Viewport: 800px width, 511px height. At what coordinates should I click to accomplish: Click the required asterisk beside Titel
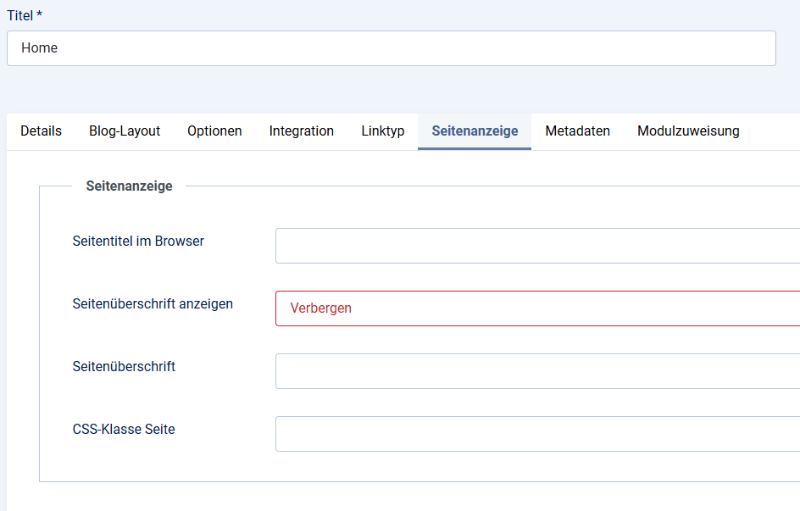[39, 14]
